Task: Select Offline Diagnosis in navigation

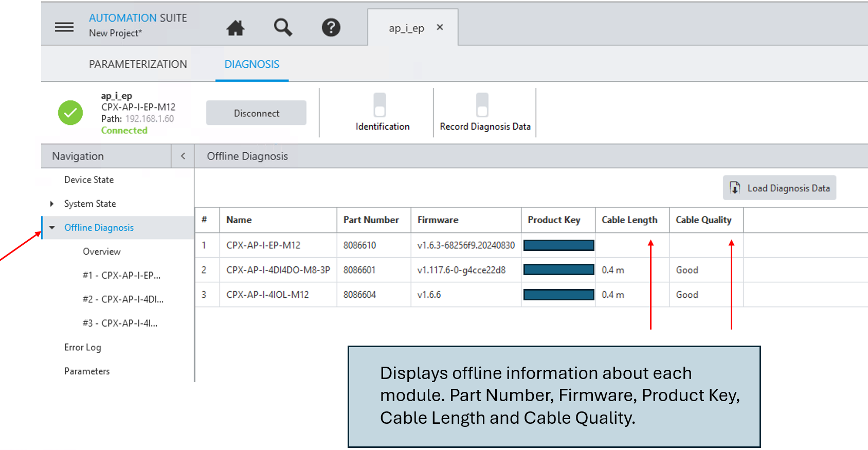Action: (99, 227)
